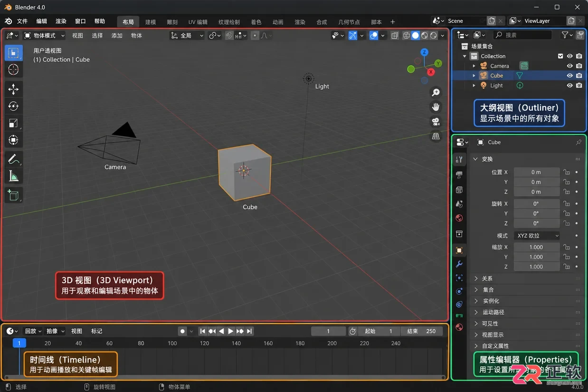Select the 3D Cursor tool
588x392 pixels.
13,69
